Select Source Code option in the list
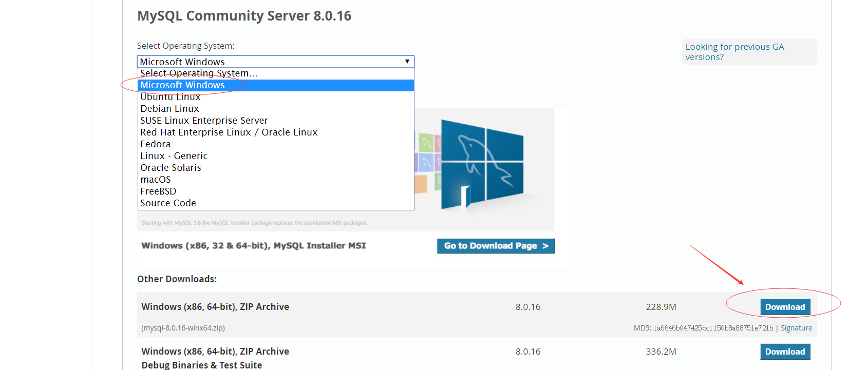868x370 pixels. pyautogui.click(x=276, y=203)
